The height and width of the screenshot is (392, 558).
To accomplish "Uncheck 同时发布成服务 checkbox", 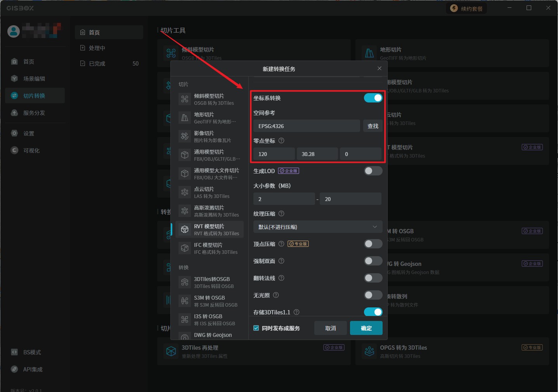I will 256,328.
